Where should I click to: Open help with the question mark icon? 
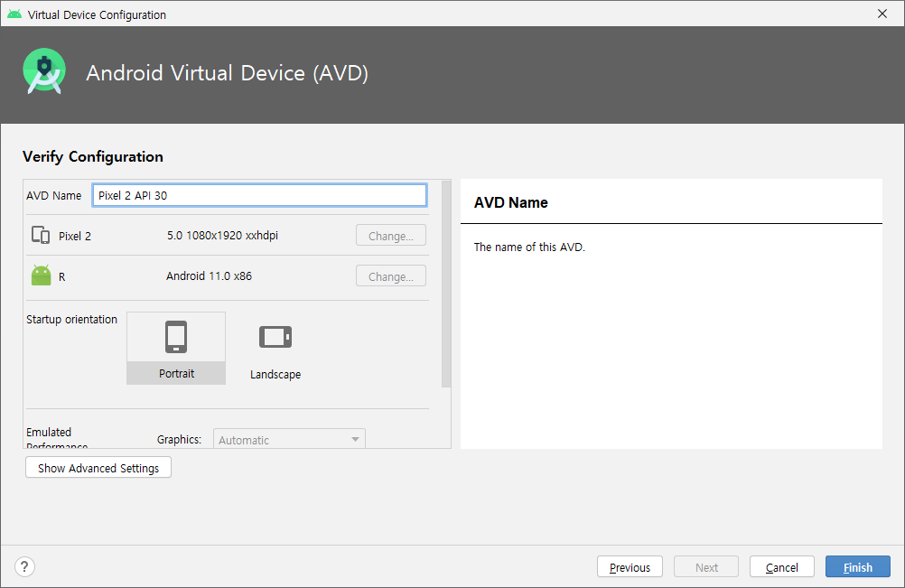[x=24, y=566]
